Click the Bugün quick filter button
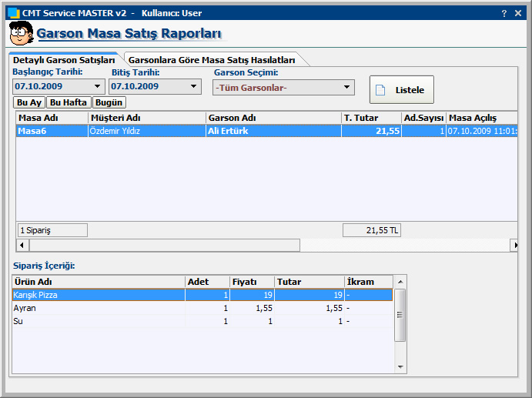This screenshot has height=398, width=532. [x=109, y=102]
